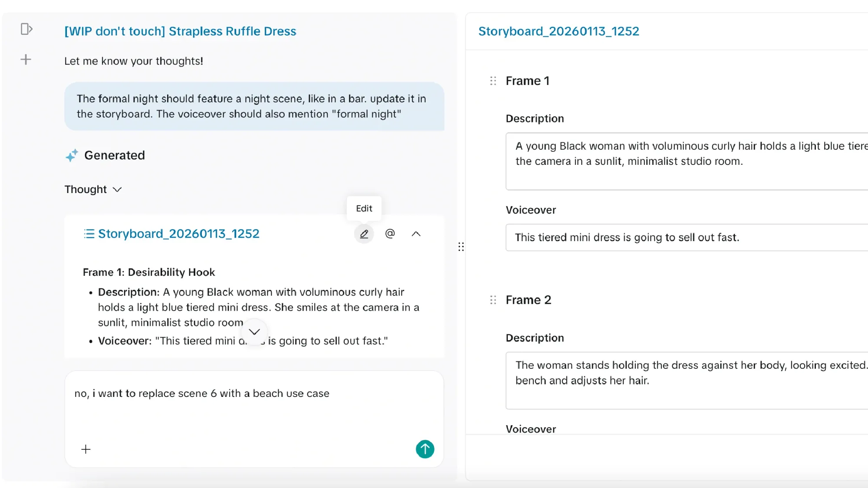This screenshot has width=868, height=488.
Task: Click the Frame 2 drag handle icon
Action: [x=493, y=300]
